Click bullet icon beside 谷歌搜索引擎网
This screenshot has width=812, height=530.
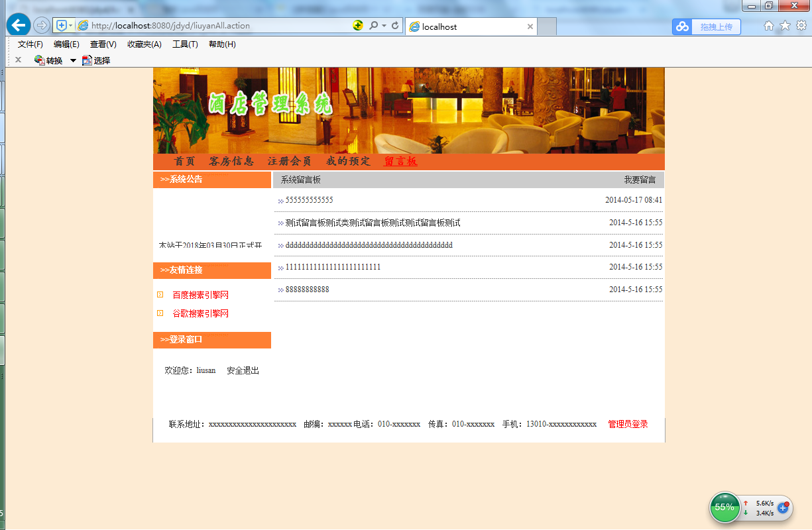[x=160, y=313]
